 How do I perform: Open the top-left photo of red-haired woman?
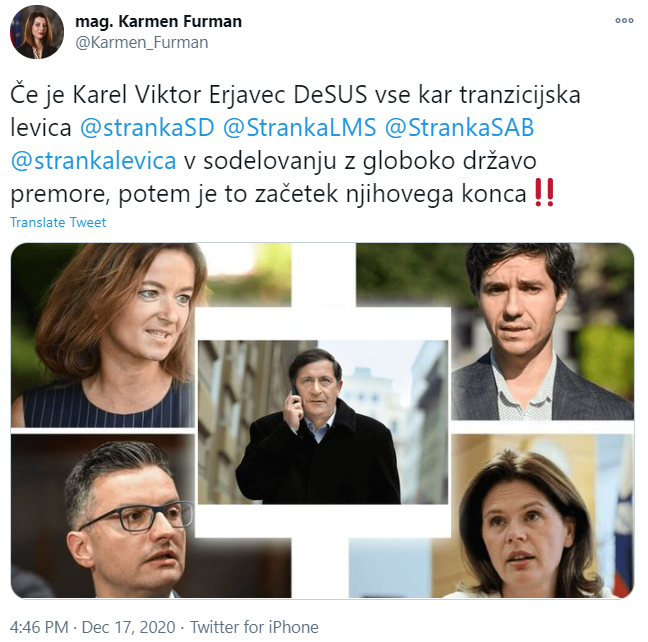pos(103,335)
